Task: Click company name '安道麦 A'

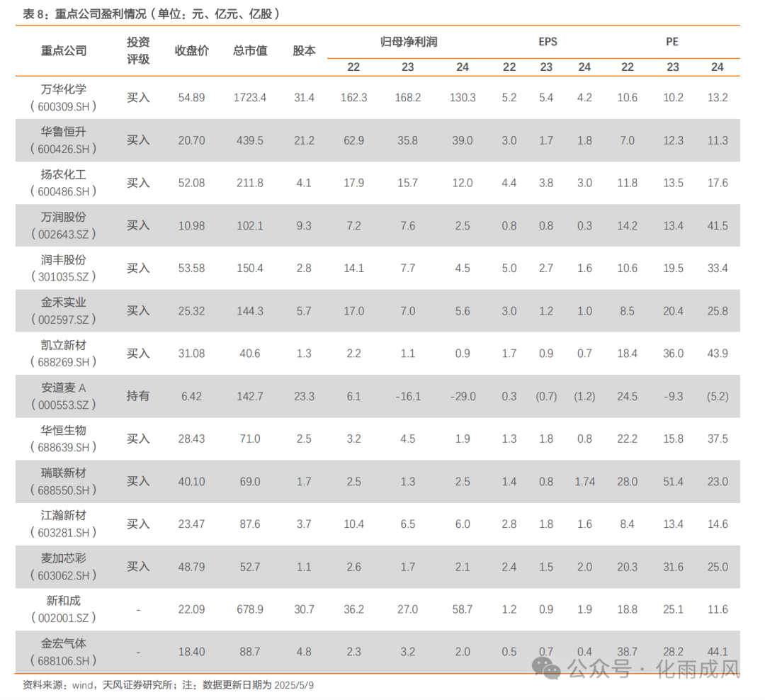Action: (64, 388)
